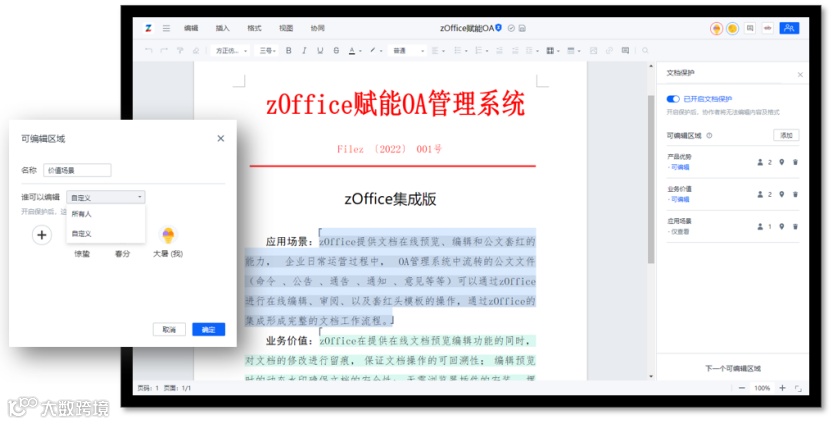Click the blue shield icon beside title
The height and width of the screenshot is (424, 833).
(x=498, y=28)
